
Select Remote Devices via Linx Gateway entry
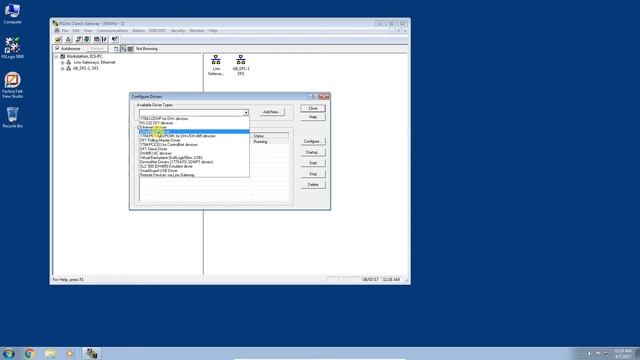[x=194, y=175]
